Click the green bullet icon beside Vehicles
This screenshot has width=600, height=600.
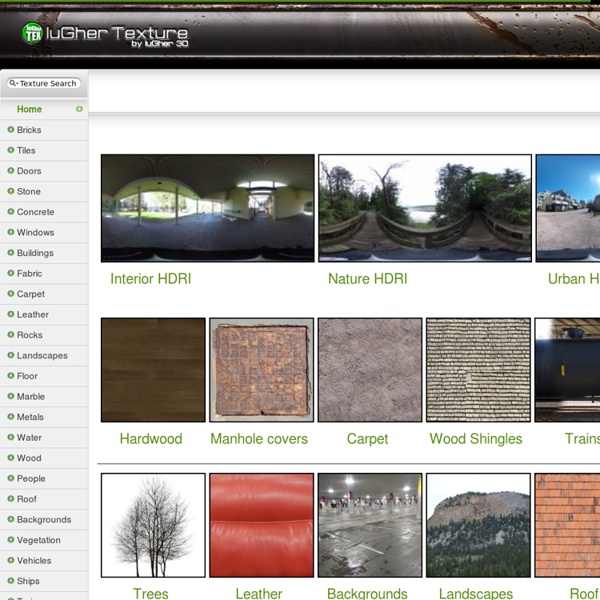click(x=11, y=560)
